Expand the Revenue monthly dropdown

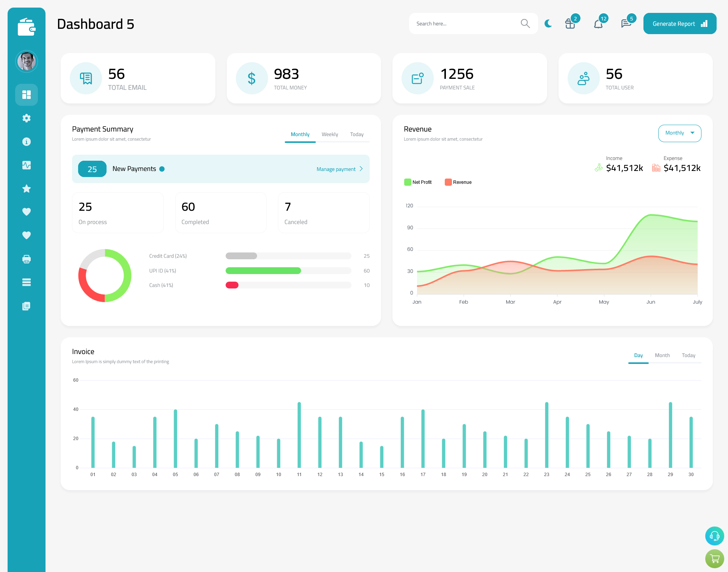coord(679,132)
